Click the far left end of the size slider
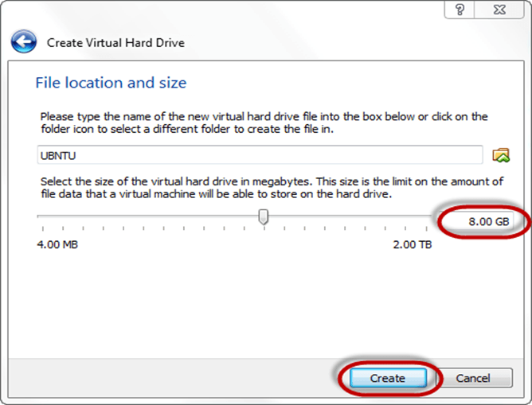Viewport: 532px width, 405px height. point(41,216)
